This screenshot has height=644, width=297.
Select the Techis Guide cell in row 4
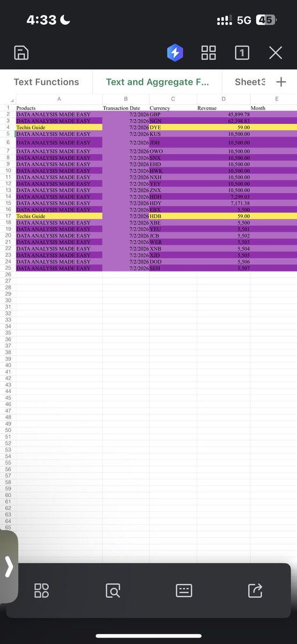pos(59,127)
